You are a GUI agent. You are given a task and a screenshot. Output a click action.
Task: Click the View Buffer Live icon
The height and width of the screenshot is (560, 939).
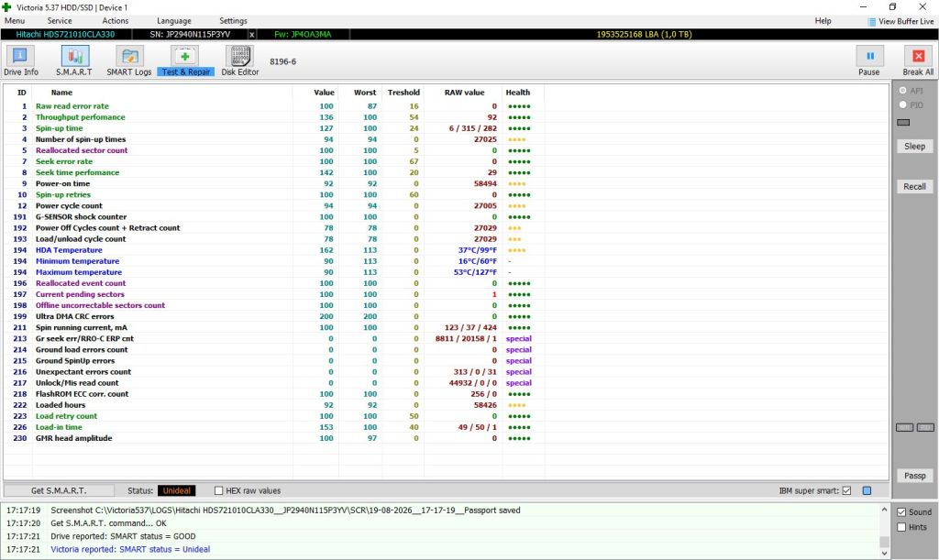click(x=872, y=22)
